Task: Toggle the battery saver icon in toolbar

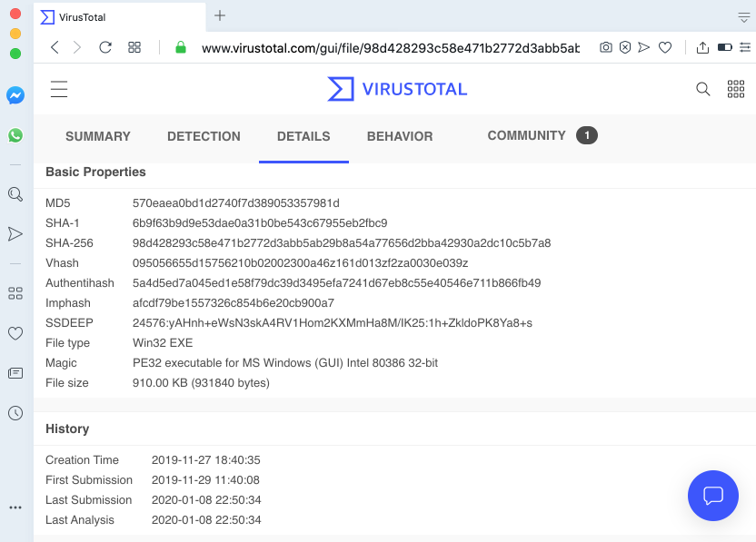Action: click(725, 47)
